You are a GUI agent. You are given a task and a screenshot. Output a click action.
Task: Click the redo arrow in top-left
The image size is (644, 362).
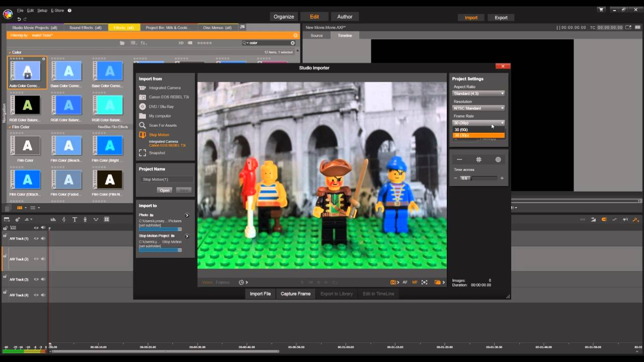click(x=25, y=19)
